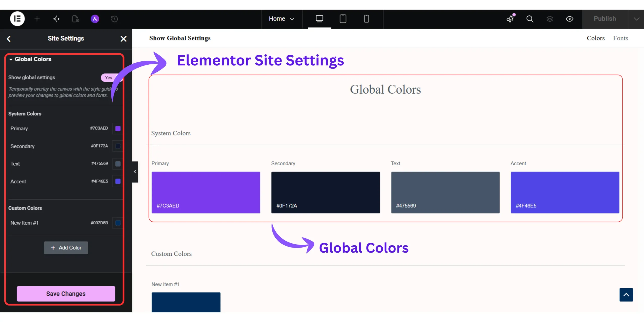
Task: Go to the Fonts tab in preview
Action: [x=620, y=38]
